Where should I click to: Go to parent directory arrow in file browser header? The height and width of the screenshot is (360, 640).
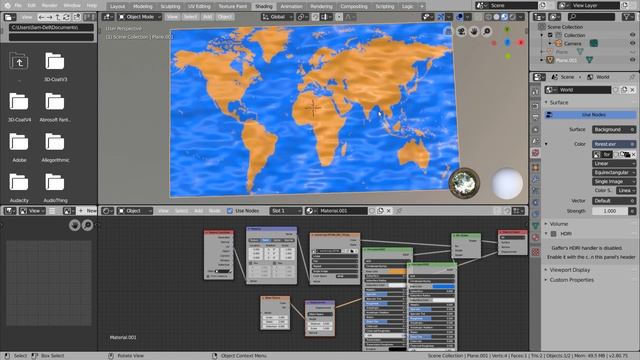pyautogui.click(x=58, y=17)
